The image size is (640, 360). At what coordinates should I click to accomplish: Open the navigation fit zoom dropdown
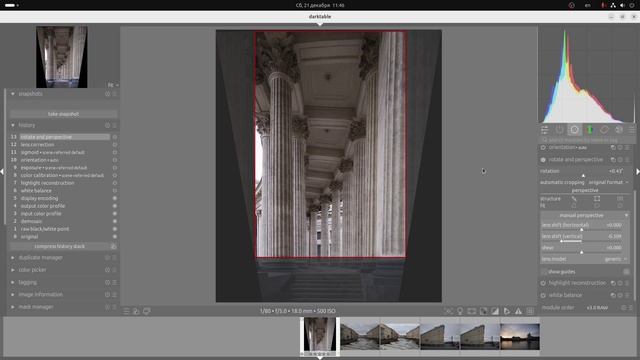pos(113,85)
